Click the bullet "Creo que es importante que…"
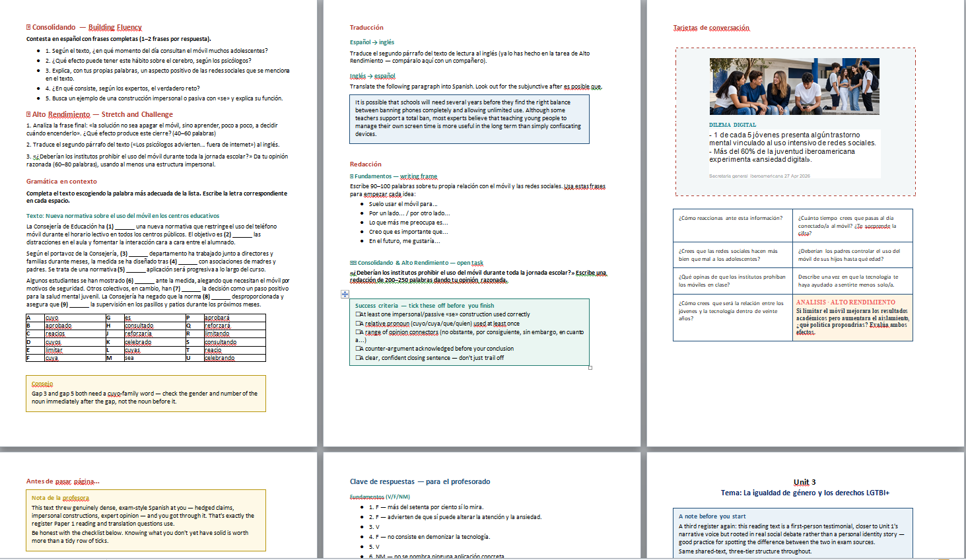The height and width of the screenshot is (560, 966). pyautogui.click(x=408, y=232)
